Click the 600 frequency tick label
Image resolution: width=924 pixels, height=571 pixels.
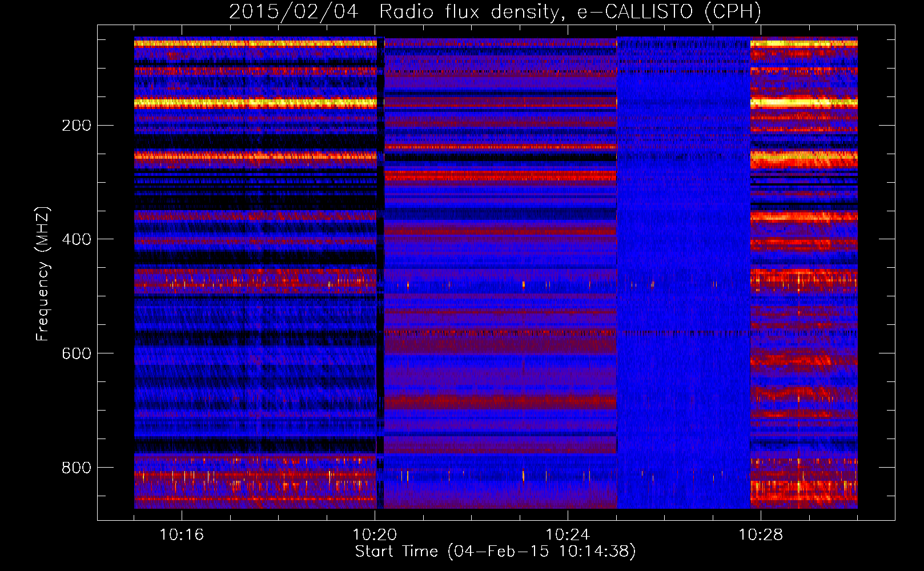[x=76, y=353]
